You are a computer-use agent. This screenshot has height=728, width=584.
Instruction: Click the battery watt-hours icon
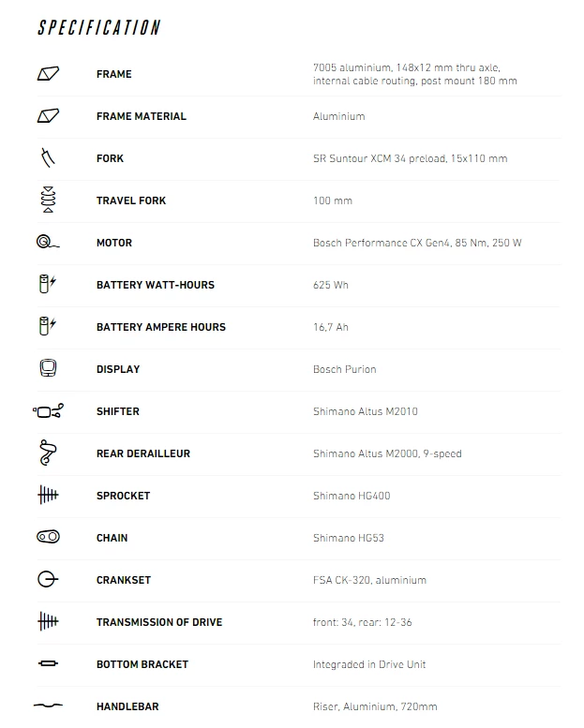48,285
